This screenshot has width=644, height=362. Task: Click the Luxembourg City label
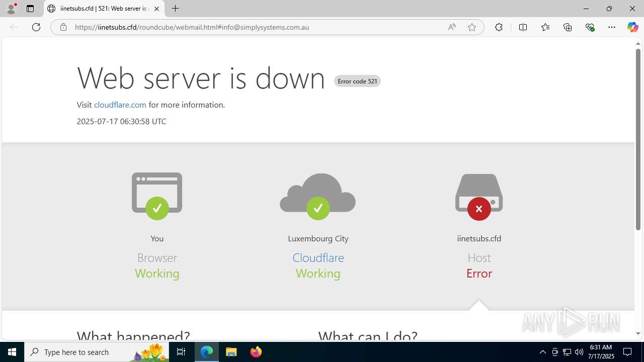[318, 238]
